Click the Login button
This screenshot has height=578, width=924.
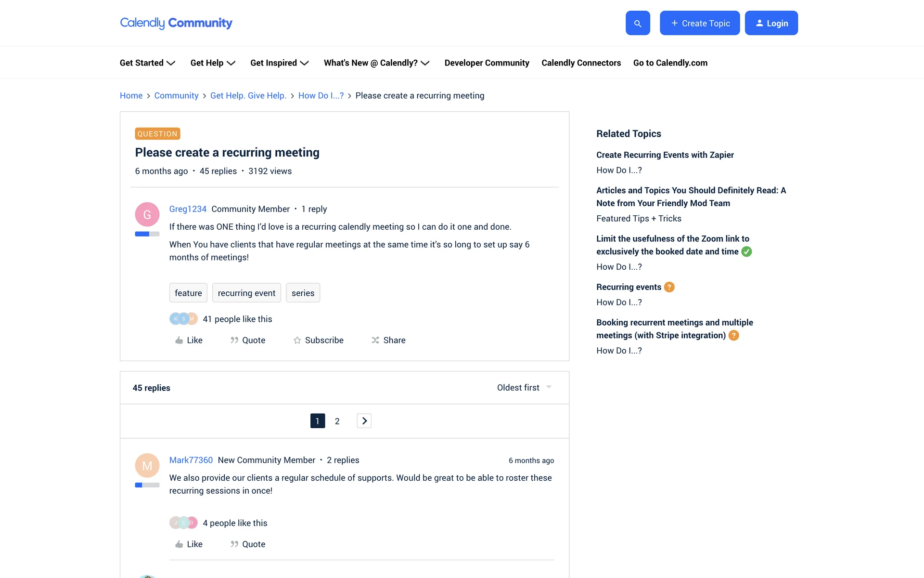pyautogui.click(x=771, y=23)
